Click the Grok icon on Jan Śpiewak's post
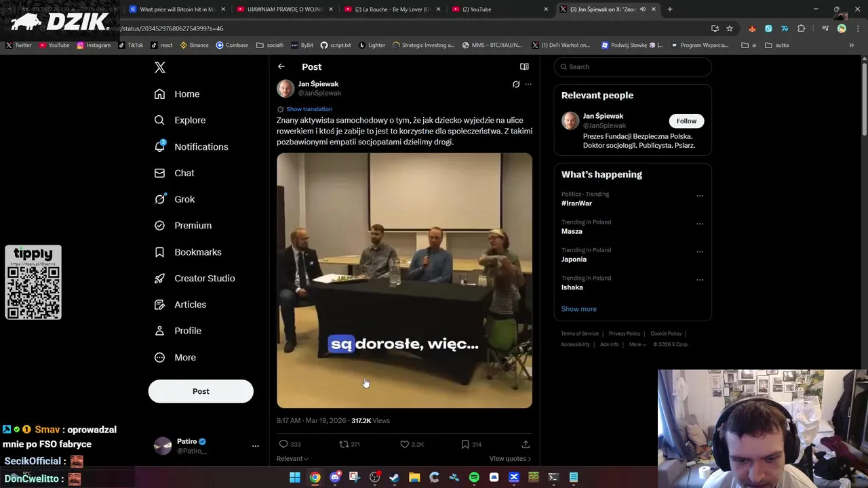The image size is (868, 488). point(516,85)
